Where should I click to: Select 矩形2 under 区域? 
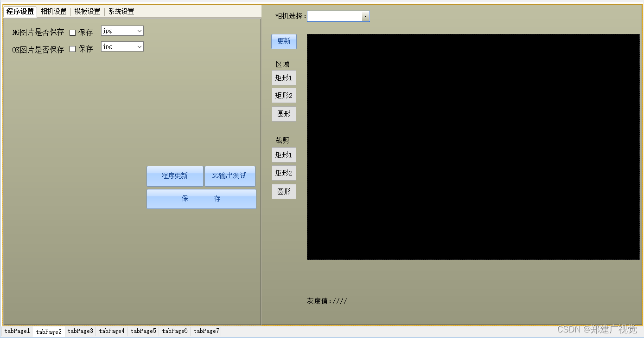(284, 96)
